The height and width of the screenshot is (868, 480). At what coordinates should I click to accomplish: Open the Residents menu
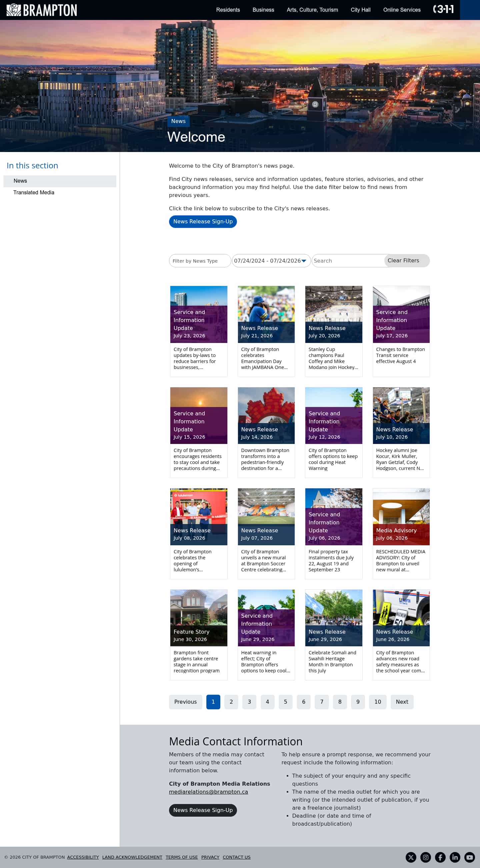pos(228,10)
